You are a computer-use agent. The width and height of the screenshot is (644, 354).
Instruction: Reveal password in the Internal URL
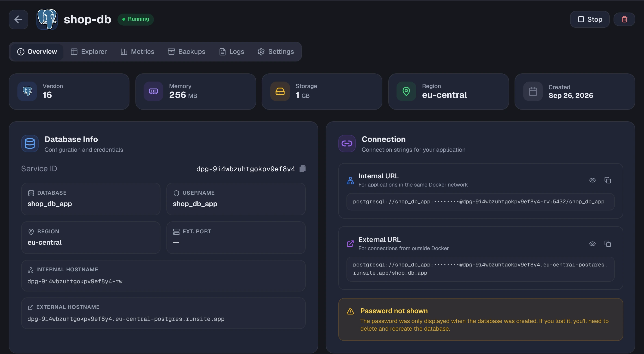[592, 180]
